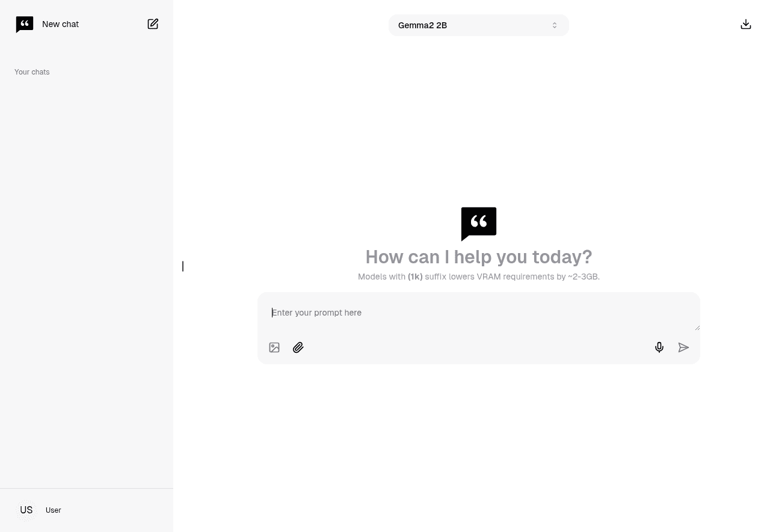Select the User entry in the sidebar footer
The height and width of the screenshot is (532, 770).
pyautogui.click(x=53, y=510)
